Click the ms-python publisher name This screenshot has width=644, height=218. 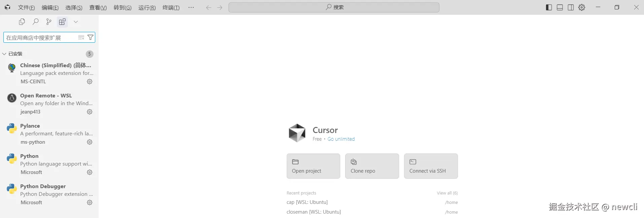33,142
